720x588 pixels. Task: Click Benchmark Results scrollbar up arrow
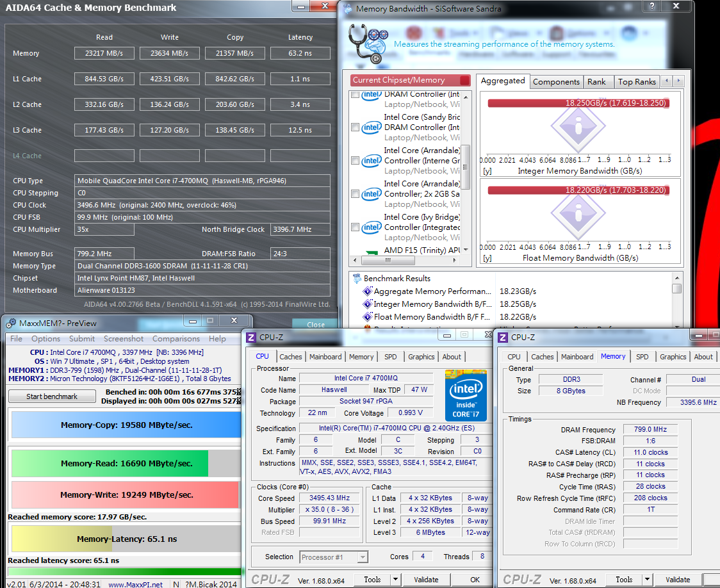point(676,278)
